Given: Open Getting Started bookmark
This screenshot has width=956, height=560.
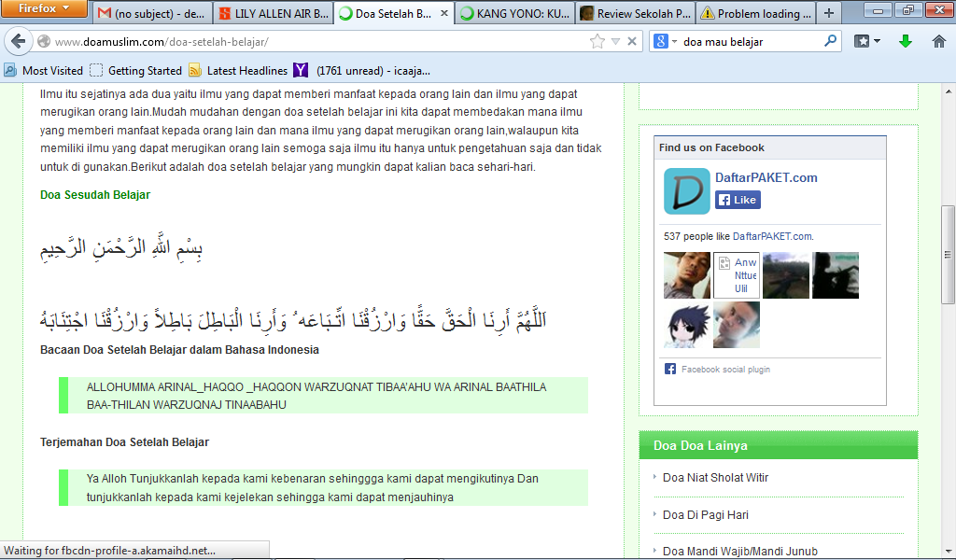Looking at the screenshot, I should click(x=136, y=71).
